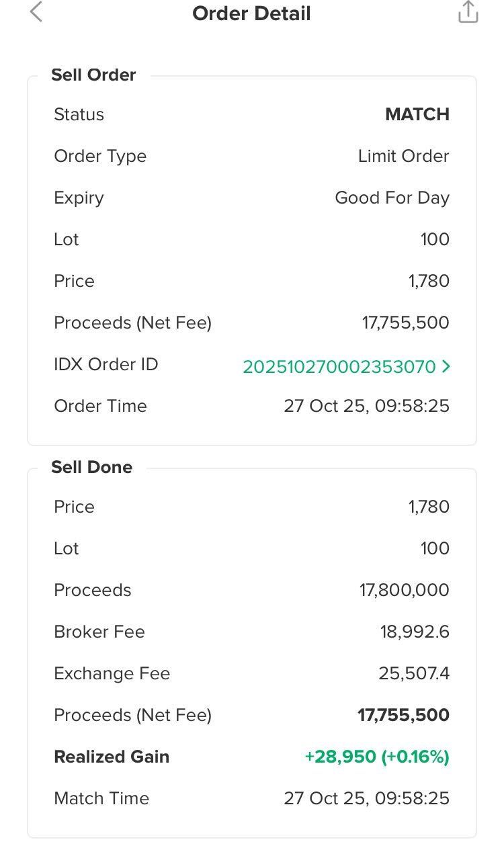Click the Limit Order type value
This screenshot has width=504, height=852.
[x=403, y=156]
